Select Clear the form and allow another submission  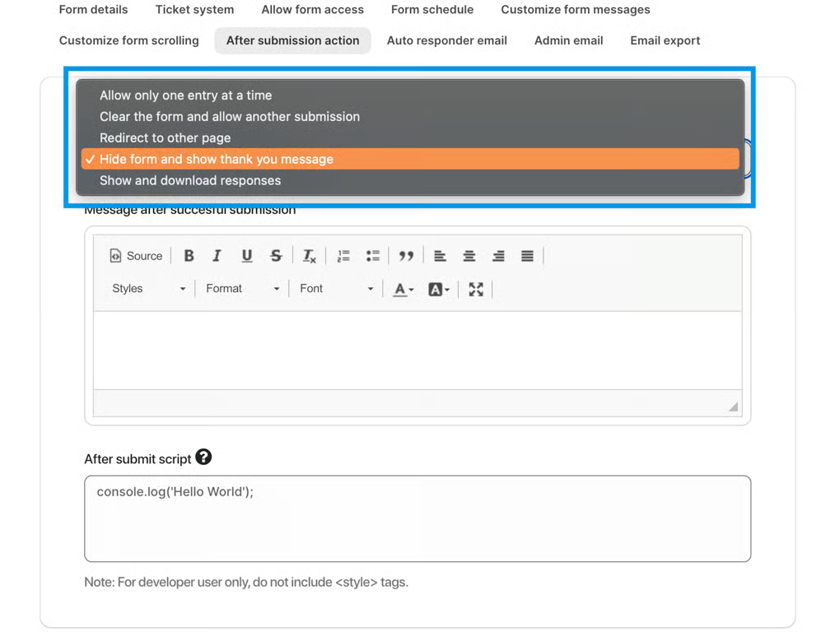[x=410, y=116]
